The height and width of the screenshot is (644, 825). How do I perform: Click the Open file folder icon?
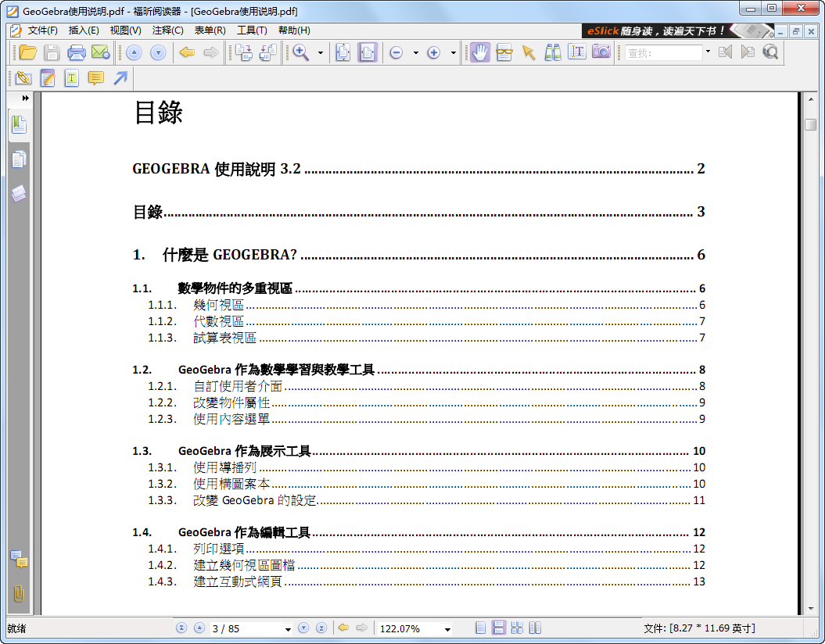[28, 52]
